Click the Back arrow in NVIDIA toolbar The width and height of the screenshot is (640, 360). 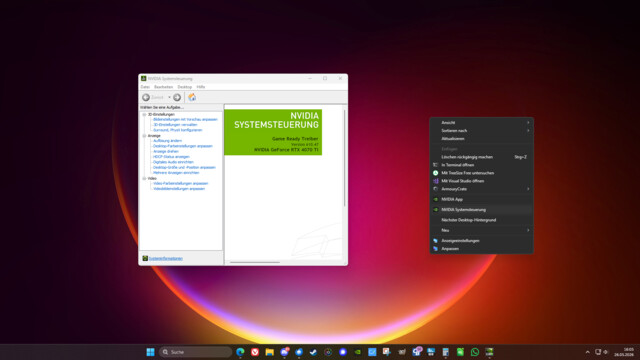pyautogui.click(x=146, y=97)
